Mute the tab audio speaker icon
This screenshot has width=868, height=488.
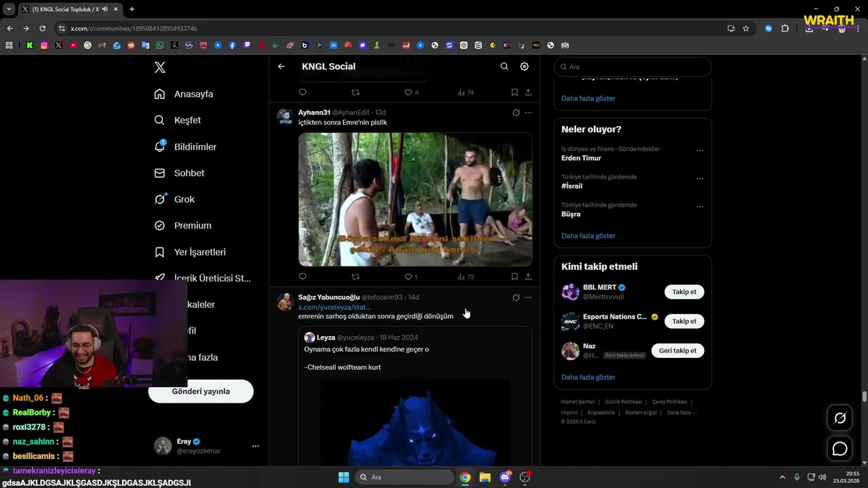104,9
